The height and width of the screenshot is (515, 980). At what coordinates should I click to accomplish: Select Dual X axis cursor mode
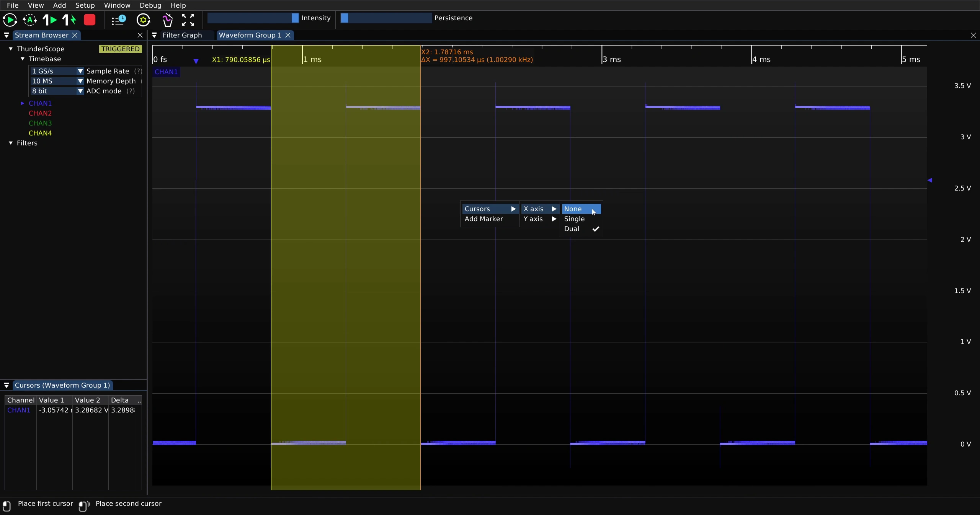581,229
